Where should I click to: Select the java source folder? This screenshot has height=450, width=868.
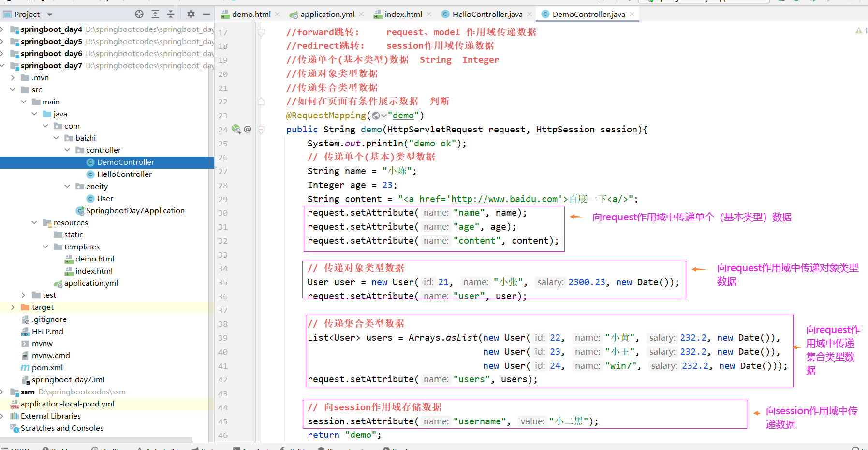[60, 114]
